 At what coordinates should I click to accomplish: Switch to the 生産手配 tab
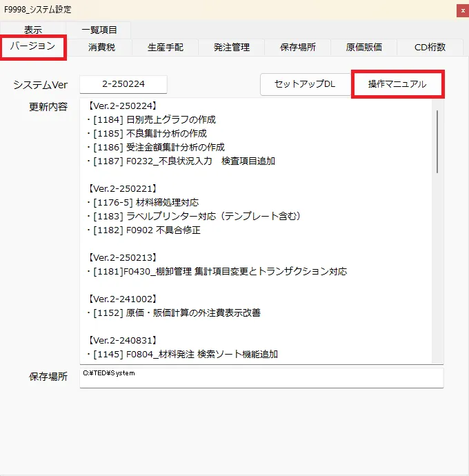(165, 48)
